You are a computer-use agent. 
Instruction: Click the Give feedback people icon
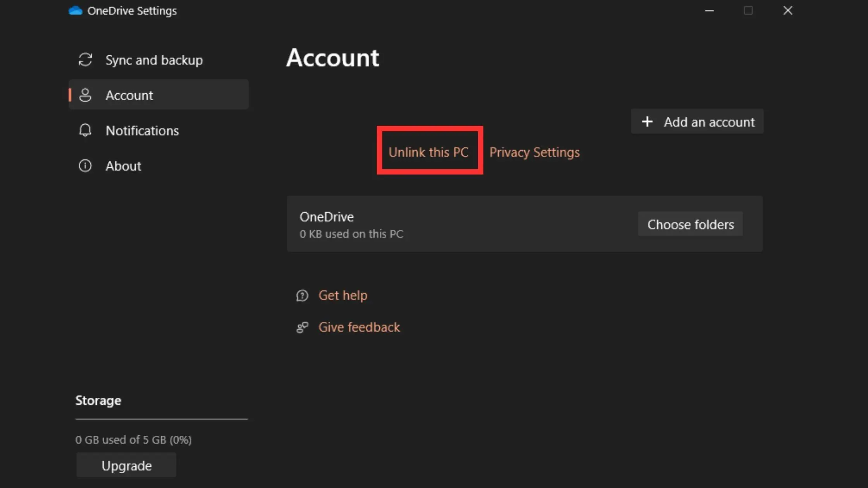click(302, 327)
